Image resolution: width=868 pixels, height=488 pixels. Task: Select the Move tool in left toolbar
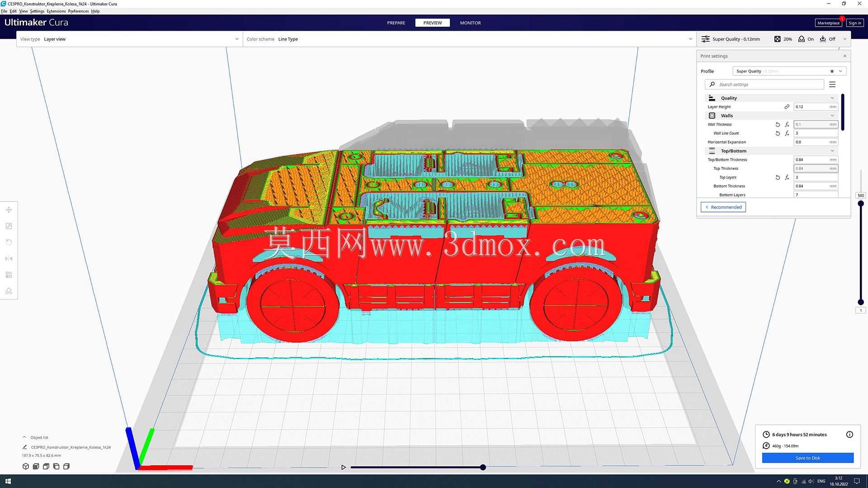pos(9,210)
